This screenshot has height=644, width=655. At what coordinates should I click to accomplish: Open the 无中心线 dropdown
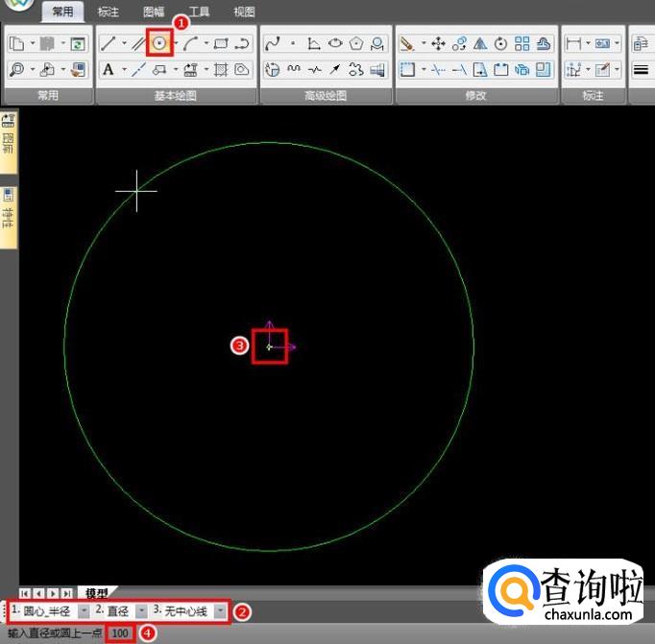coord(221,611)
